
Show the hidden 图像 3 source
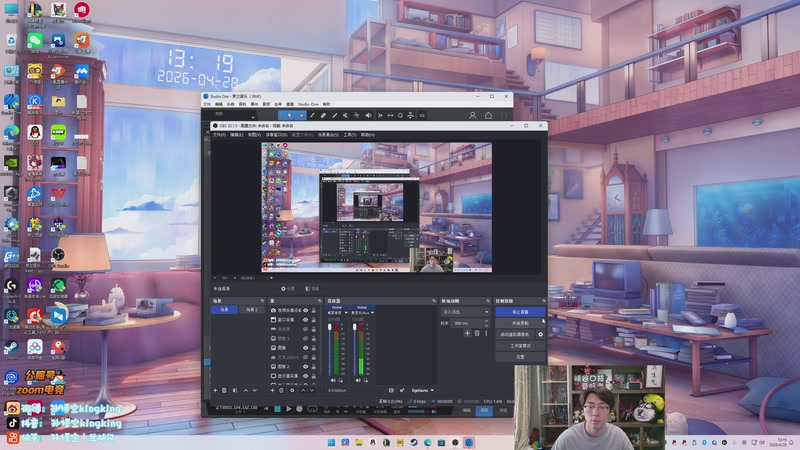click(x=306, y=339)
